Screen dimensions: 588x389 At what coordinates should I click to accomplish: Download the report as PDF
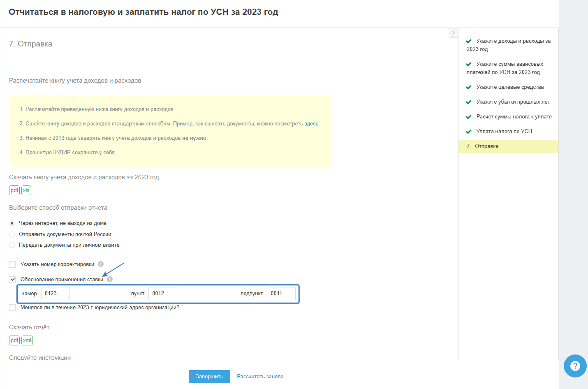pyautogui.click(x=14, y=340)
